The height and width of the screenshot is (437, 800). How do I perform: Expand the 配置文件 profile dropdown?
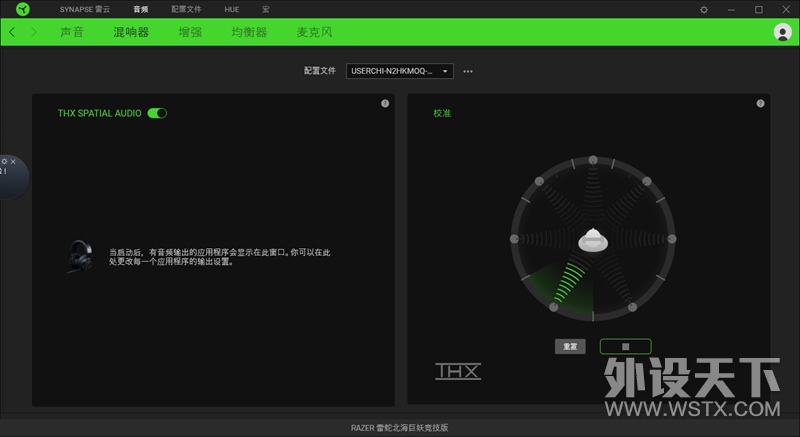[x=399, y=71]
